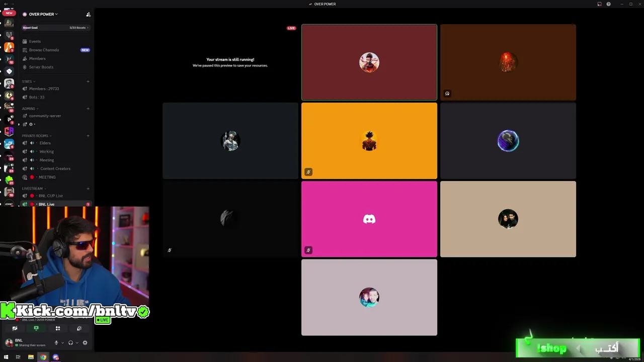Open the activities button in voice panel
Screen dimensions: 644x362
coord(57,328)
